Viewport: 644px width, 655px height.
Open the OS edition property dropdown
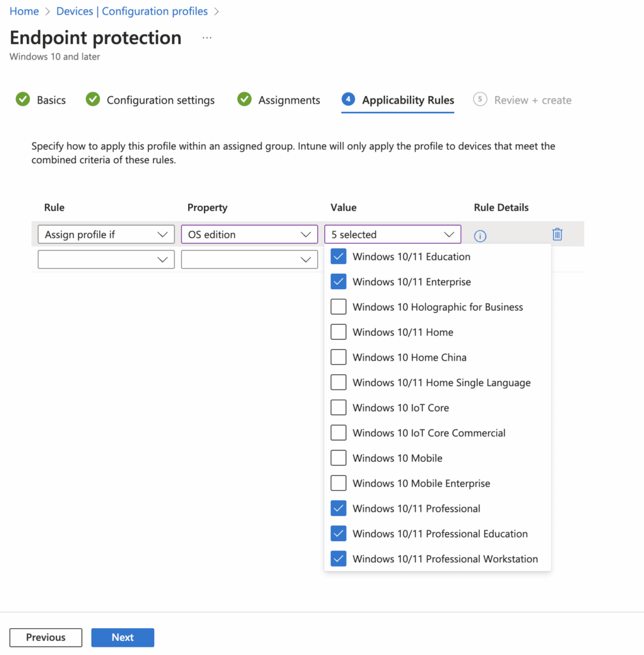click(x=249, y=234)
